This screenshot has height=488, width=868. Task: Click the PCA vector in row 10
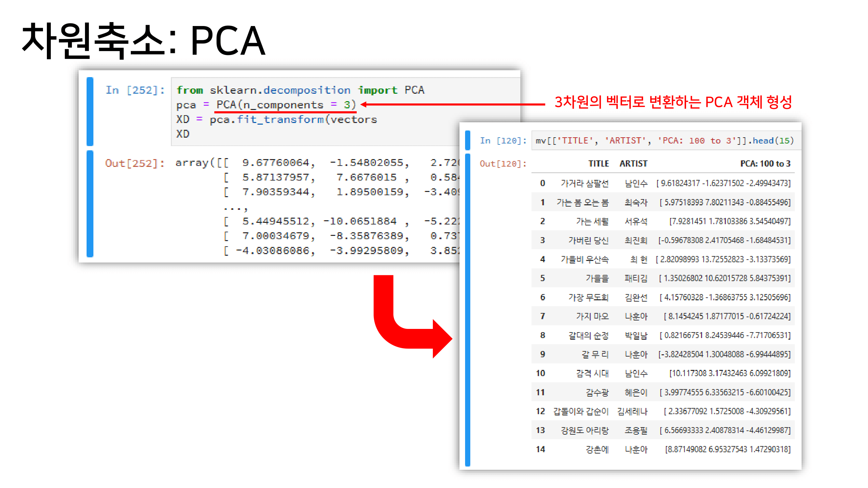(729, 373)
